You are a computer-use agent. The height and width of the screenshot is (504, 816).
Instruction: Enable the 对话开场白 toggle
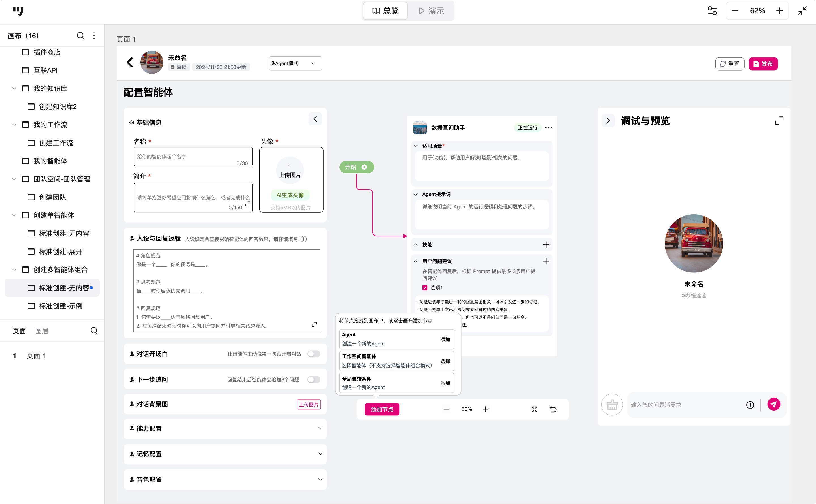coord(313,354)
